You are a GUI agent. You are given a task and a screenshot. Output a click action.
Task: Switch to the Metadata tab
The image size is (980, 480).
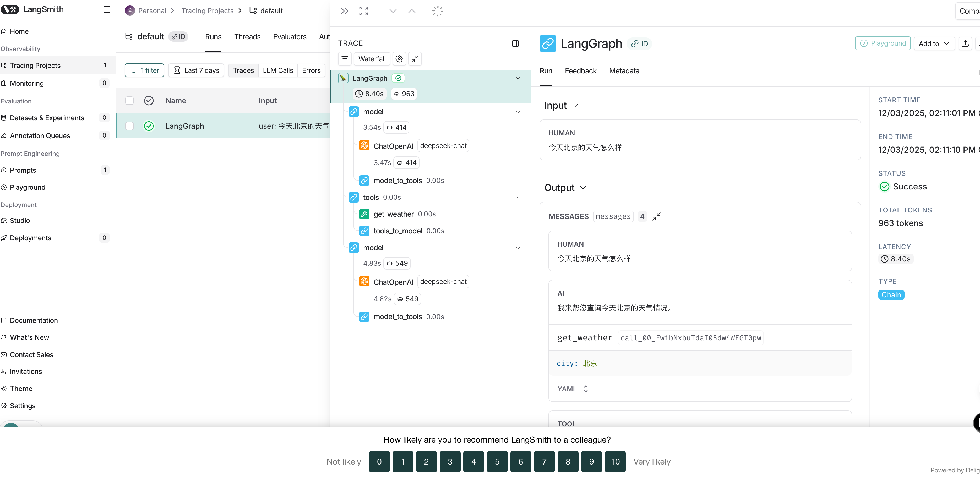[624, 71]
